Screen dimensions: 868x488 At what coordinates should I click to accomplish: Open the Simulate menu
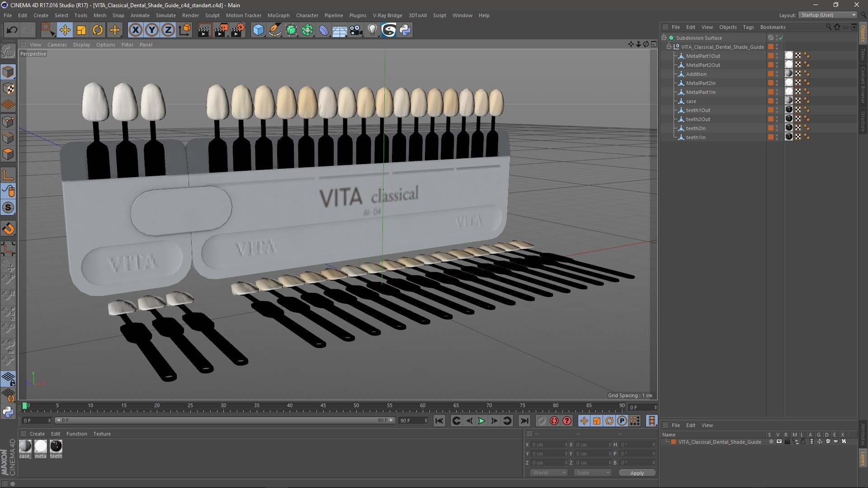pyautogui.click(x=166, y=15)
